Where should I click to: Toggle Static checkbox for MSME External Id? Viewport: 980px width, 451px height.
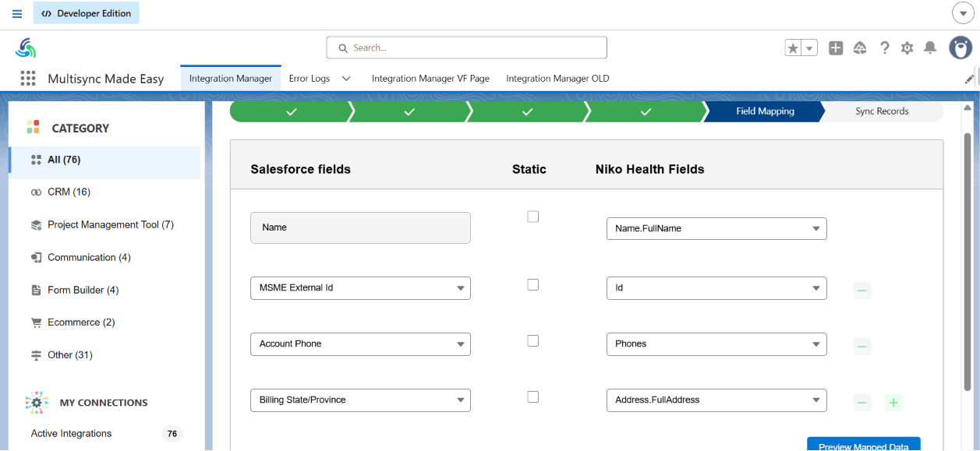pyautogui.click(x=532, y=284)
